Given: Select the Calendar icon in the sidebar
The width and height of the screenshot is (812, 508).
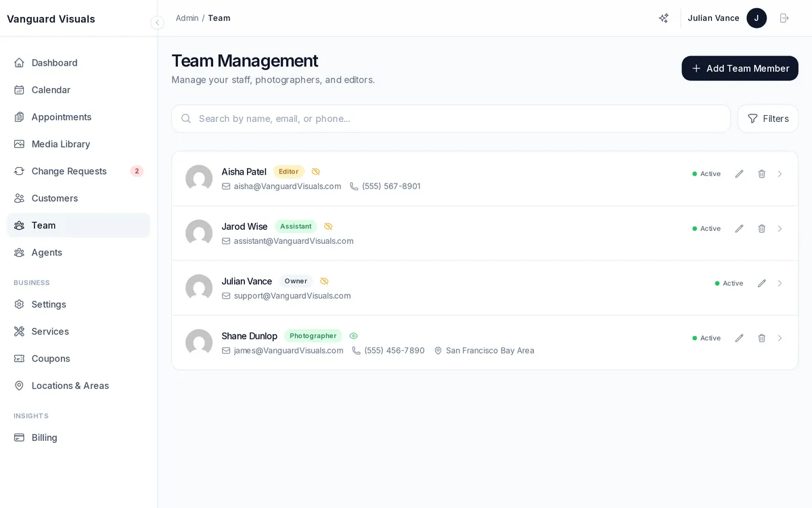Looking at the screenshot, I should [19, 89].
